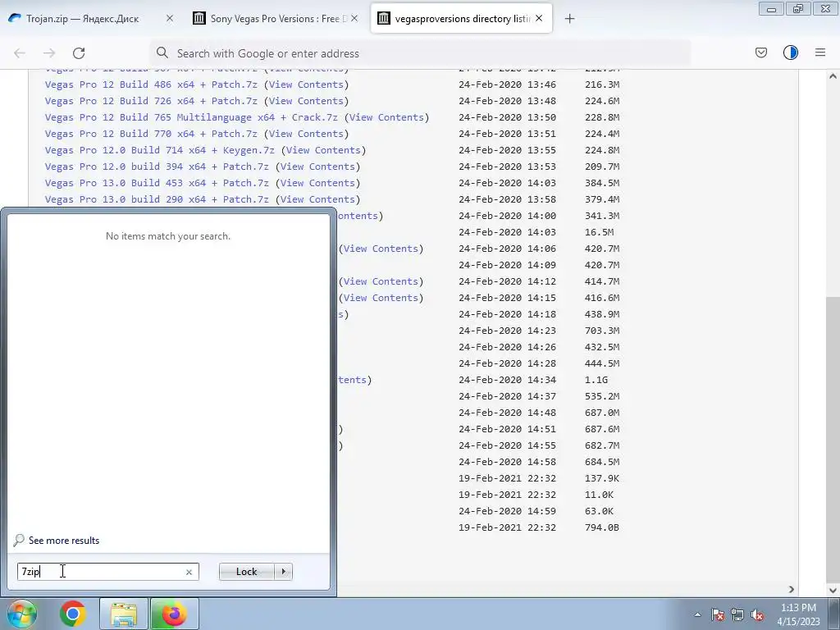Open Windows Explorer from the taskbar
The image size is (840, 630).
(124, 614)
